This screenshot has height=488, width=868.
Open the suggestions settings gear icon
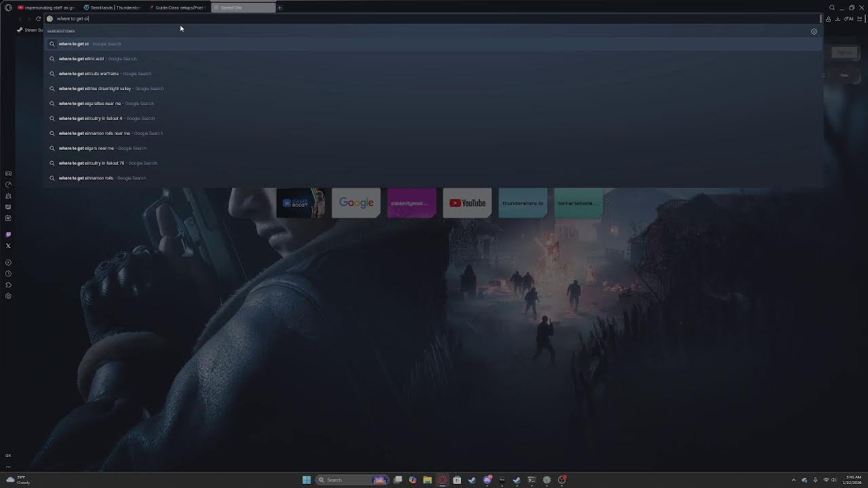tap(814, 31)
